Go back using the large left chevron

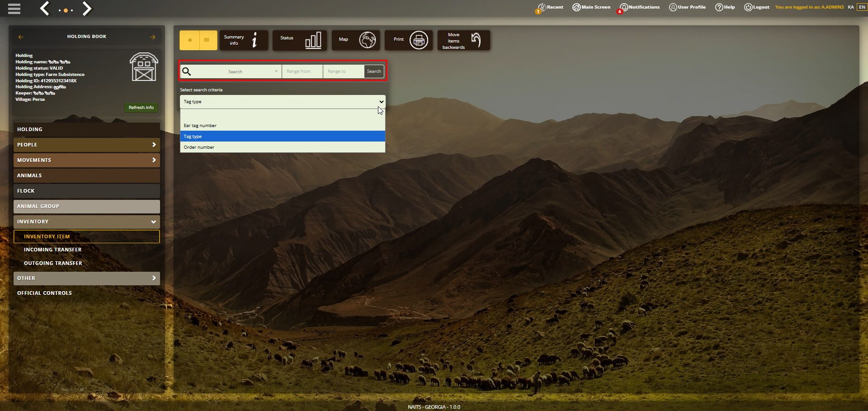(45, 8)
